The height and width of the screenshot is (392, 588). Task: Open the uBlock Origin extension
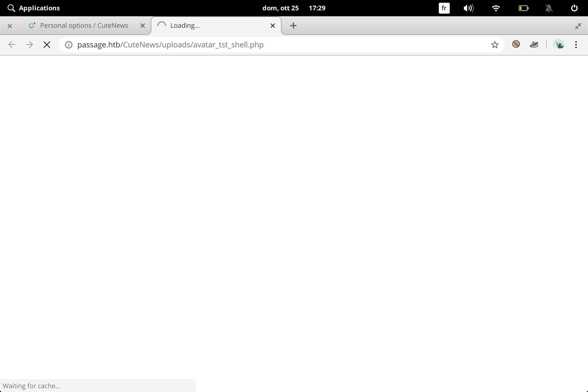pos(516,44)
